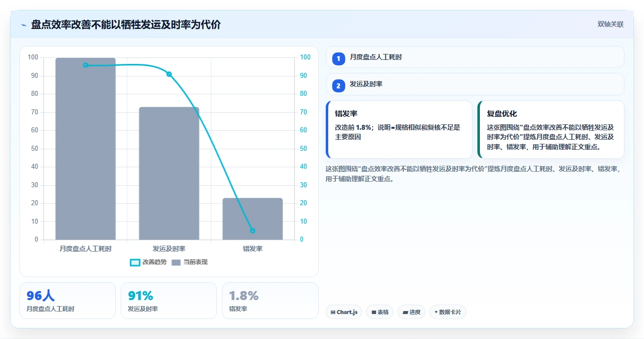Screen dimensions: 644x339
Task: Click the 月度盘点人工耗时 bar in chart
Action: [x=85, y=149]
